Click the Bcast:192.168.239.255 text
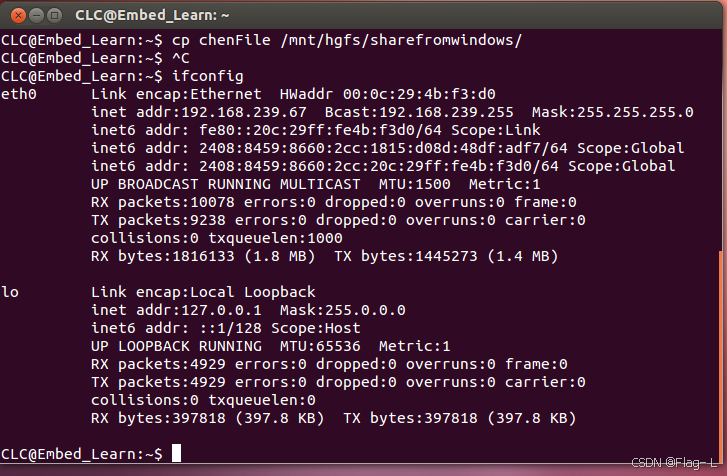 419,112
